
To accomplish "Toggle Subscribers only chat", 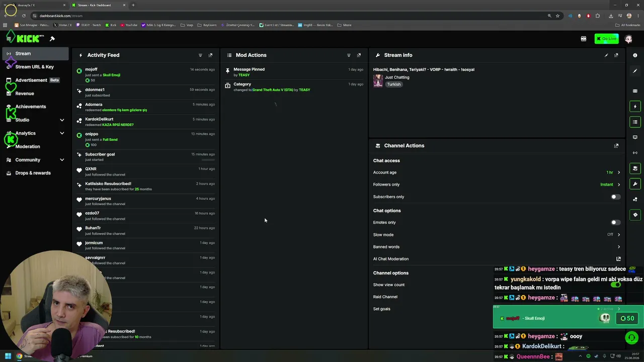I will click(x=615, y=197).
